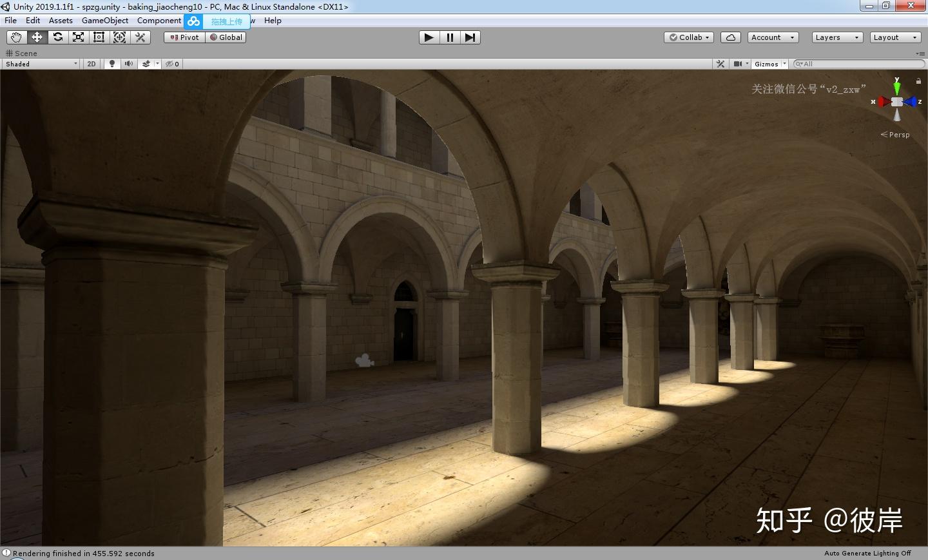Click the gray bottom gizmo cone

pyautogui.click(x=897, y=115)
